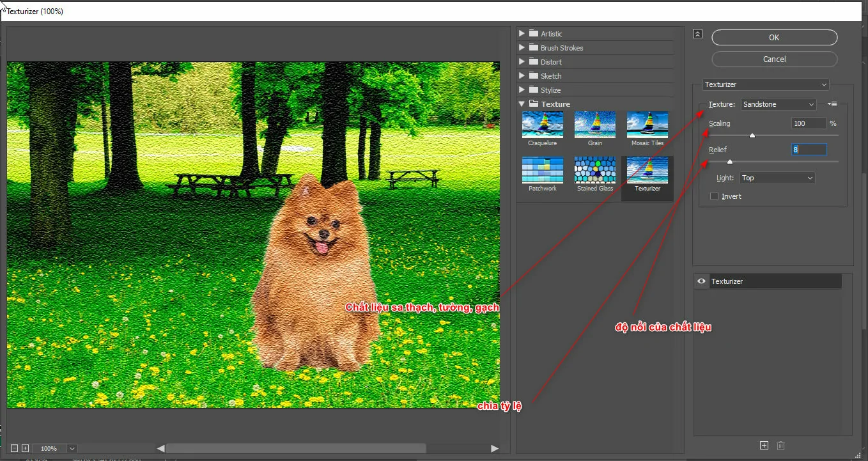Collapse filter thumbnails with double-chevron icon

(x=697, y=34)
